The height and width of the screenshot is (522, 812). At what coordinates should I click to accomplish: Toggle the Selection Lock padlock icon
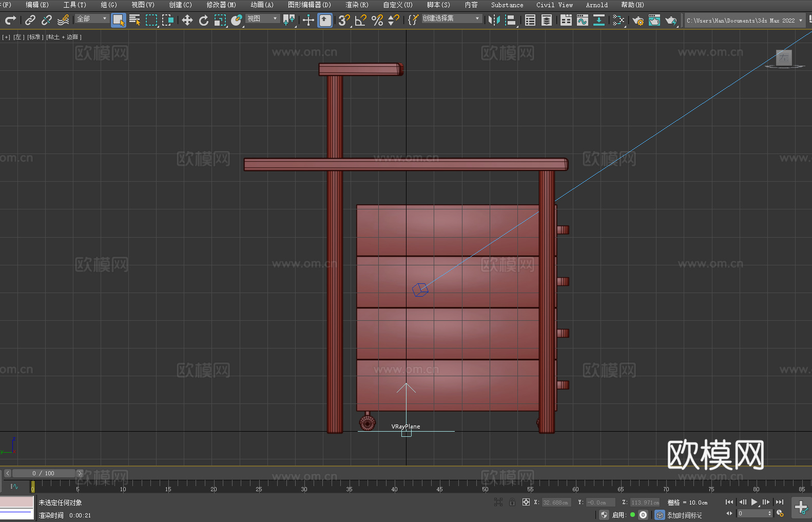pos(512,502)
